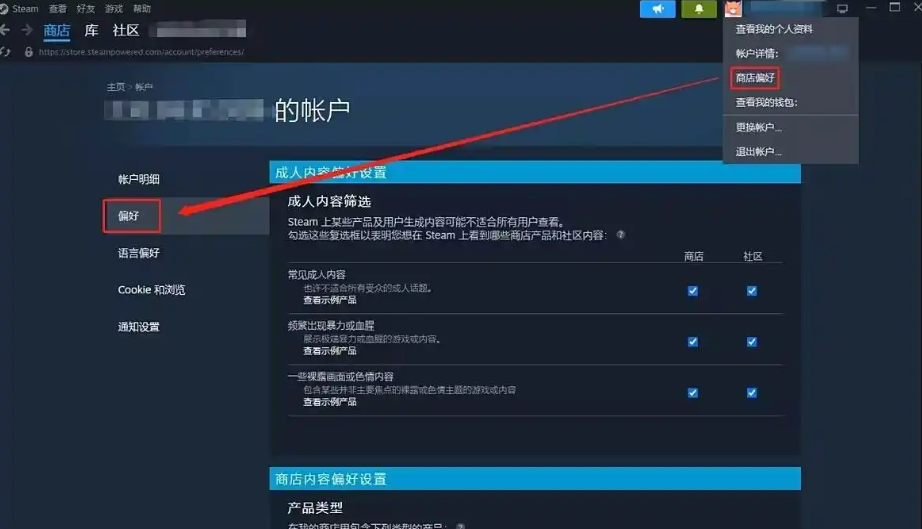Click the 产品类型 heading
The image size is (922, 529).
click(x=315, y=507)
